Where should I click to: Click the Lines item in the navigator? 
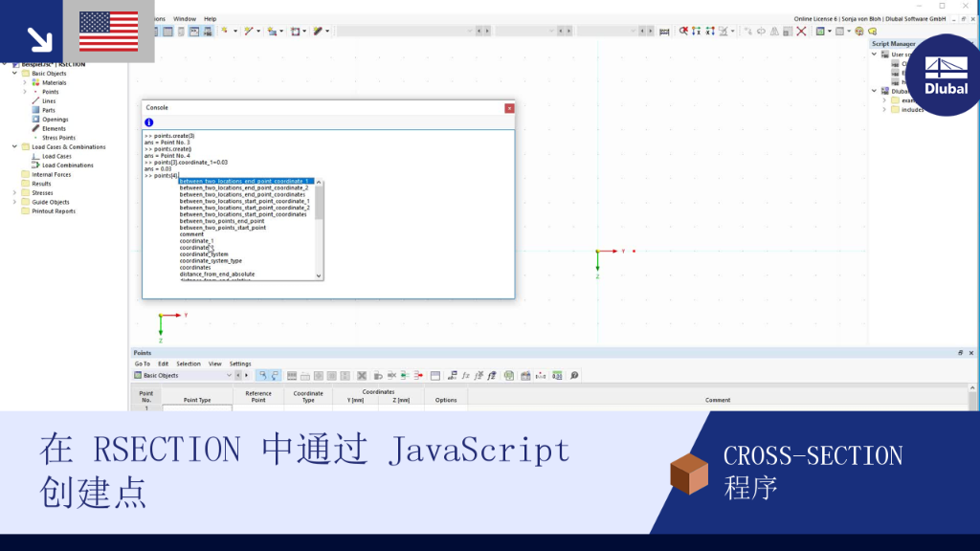point(49,100)
